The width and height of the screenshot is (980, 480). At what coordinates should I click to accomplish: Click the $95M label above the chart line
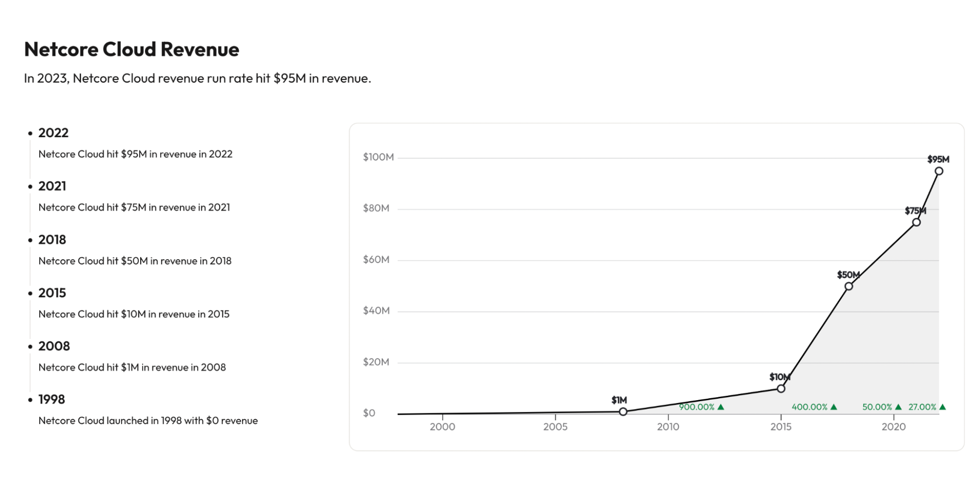(x=938, y=159)
